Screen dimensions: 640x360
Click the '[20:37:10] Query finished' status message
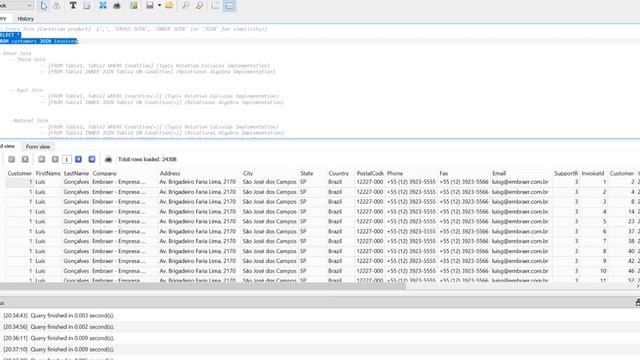click(59, 349)
